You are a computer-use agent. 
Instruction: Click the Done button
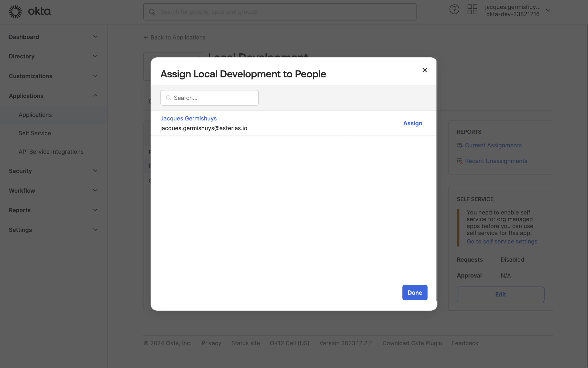(415, 292)
